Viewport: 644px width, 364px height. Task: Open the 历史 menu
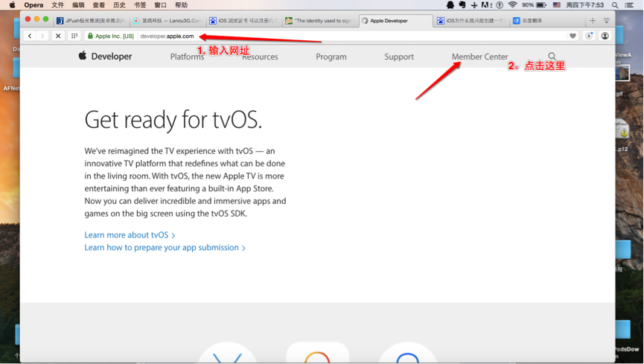click(x=119, y=5)
